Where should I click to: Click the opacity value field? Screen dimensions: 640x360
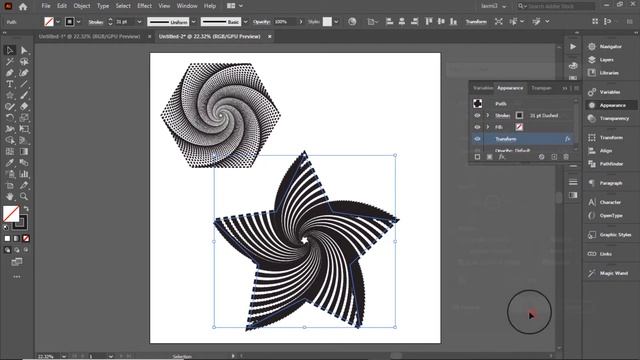[284, 22]
